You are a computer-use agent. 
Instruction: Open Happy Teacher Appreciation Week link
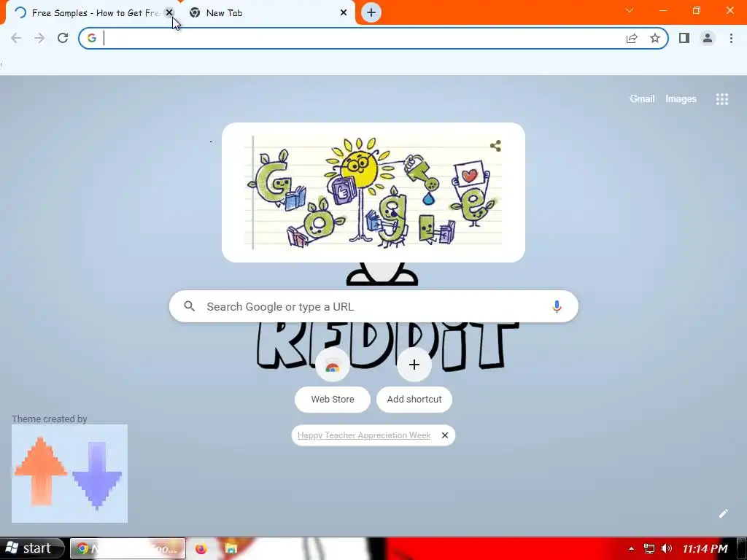coord(364,435)
